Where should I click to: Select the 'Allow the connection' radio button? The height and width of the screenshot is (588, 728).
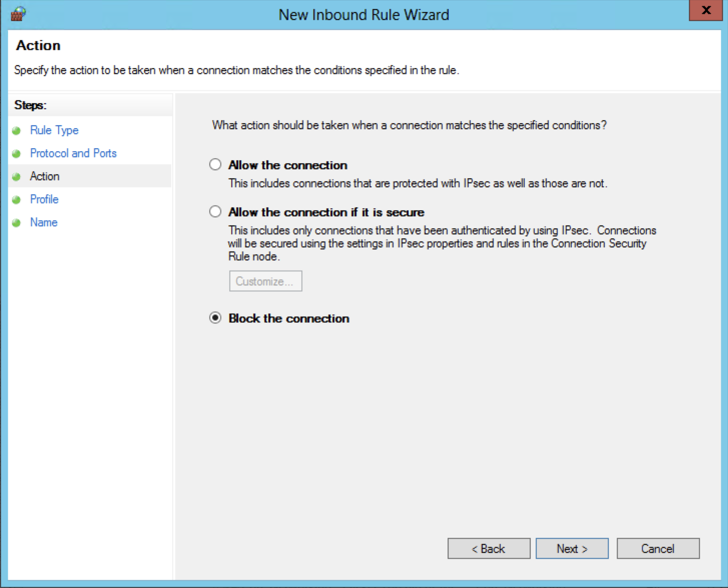(215, 165)
